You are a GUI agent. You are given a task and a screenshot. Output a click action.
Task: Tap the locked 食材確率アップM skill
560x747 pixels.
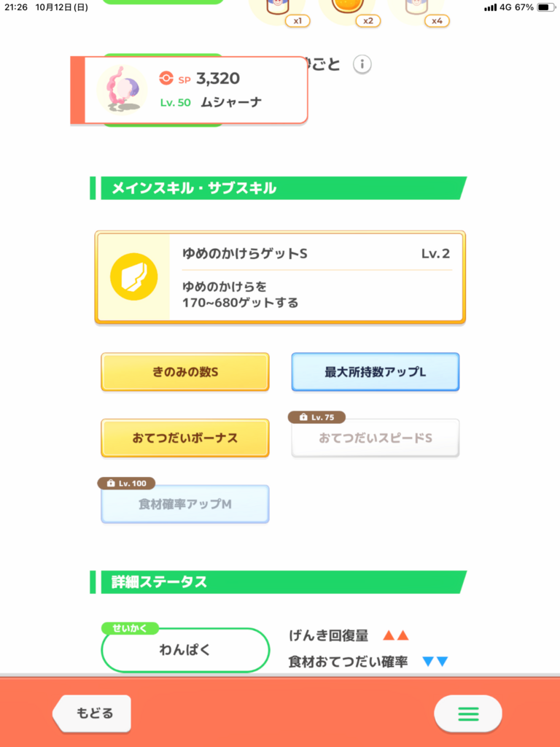tap(185, 505)
